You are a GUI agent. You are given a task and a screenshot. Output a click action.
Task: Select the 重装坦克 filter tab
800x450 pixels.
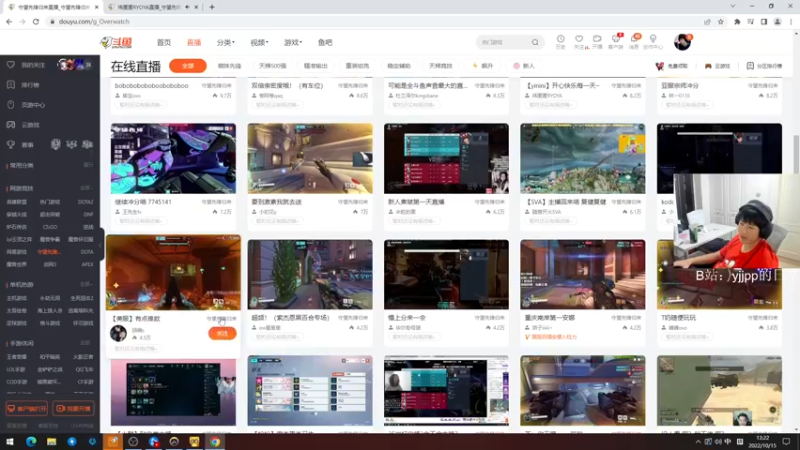[357, 66]
